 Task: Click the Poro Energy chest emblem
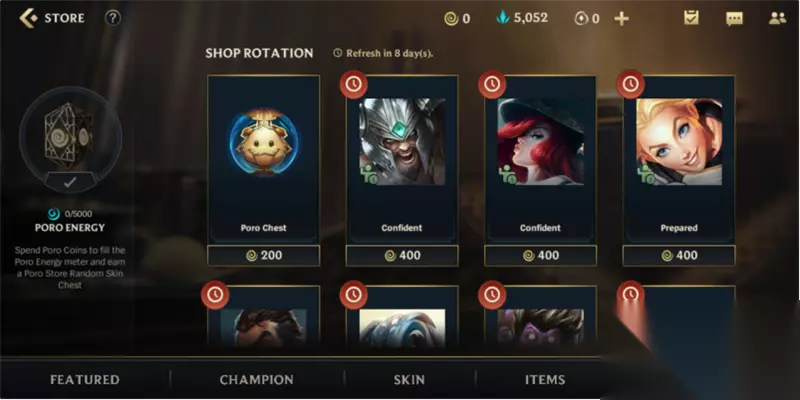[70, 135]
